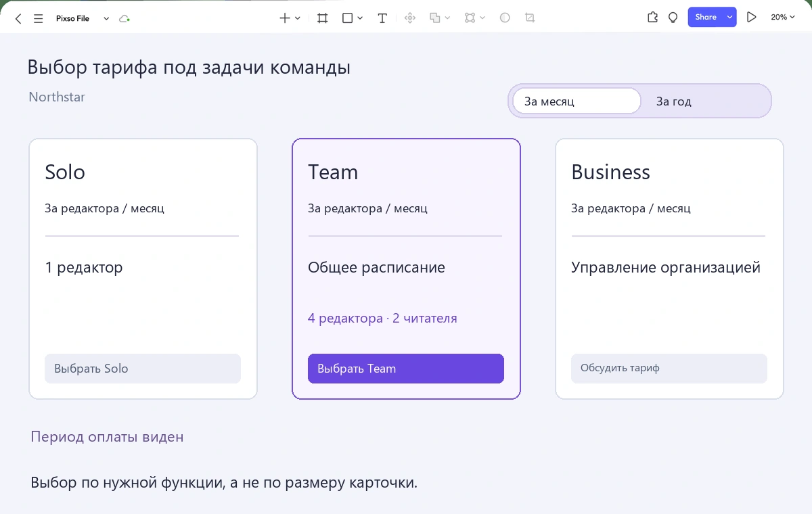This screenshot has width=812, height=514.
Task: Click the component creation icon
Action: pos(409,18)
